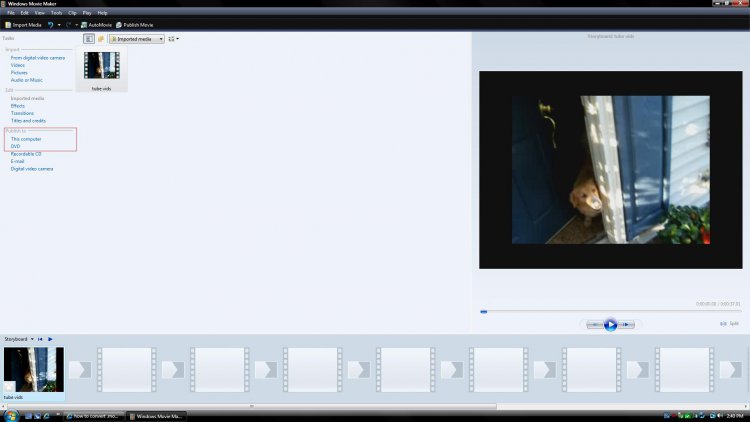Viewport: 750px width, 422px height.
Task: Click the Redo arrow icon
Action: coord(68,25)
